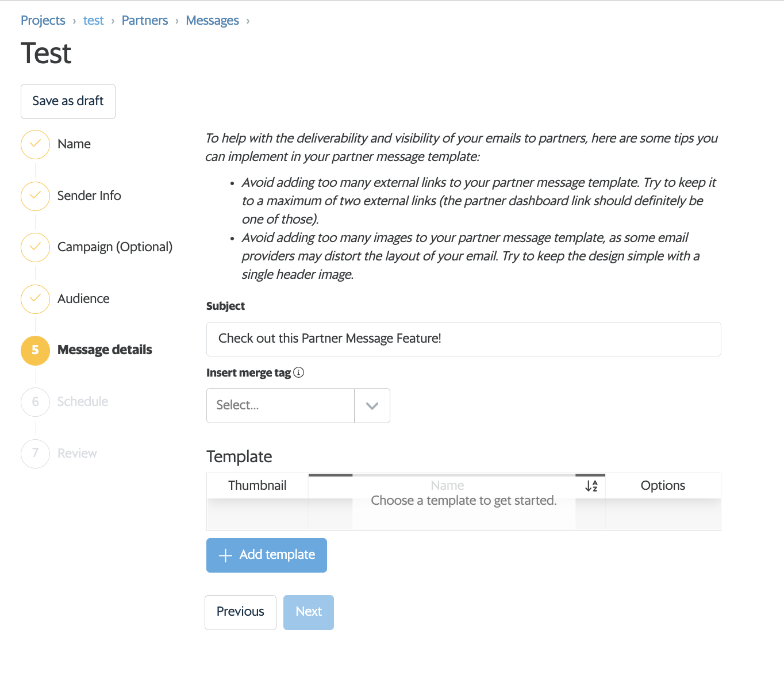Select the Schedule step label
This screenshot has height=683, width=784.
83,402
